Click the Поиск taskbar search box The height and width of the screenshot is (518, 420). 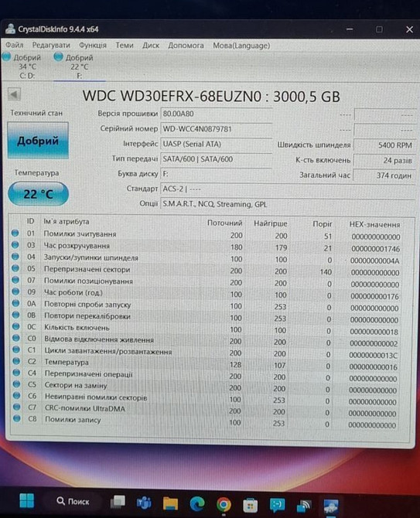(x=73, y=502)
